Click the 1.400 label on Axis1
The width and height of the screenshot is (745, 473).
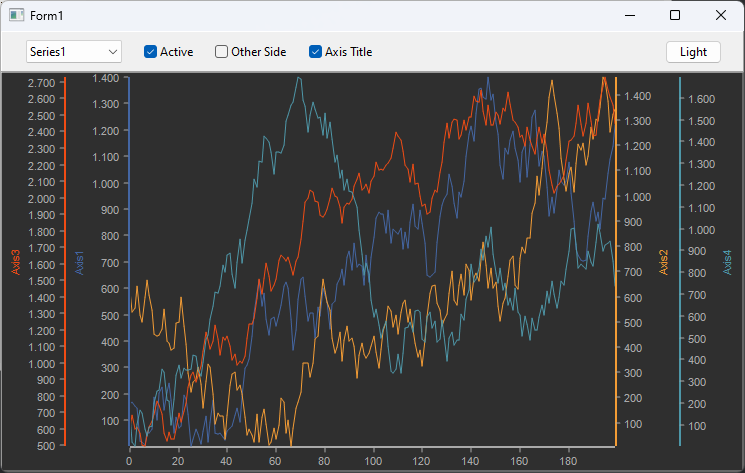[x=105, y=78]
